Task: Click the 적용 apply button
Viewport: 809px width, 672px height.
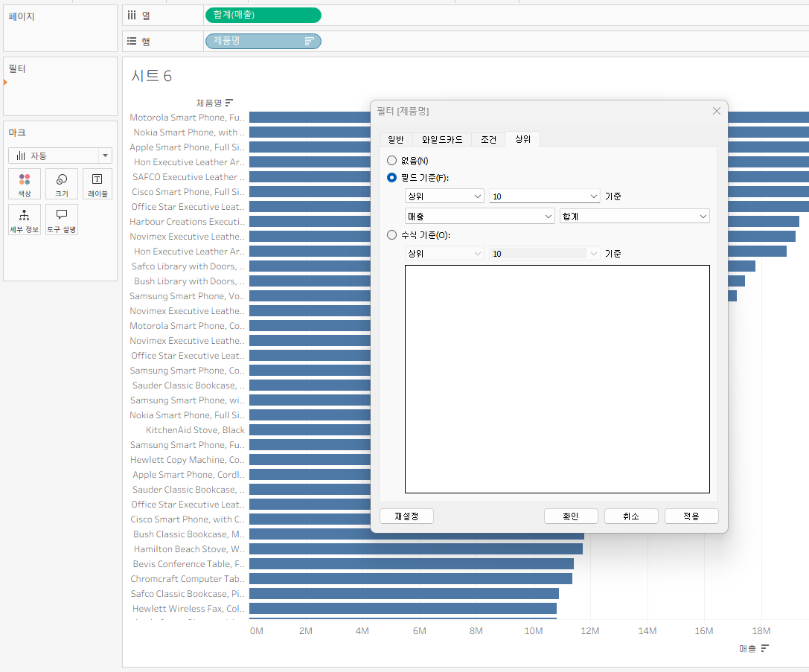Action: tap(691, 516)
